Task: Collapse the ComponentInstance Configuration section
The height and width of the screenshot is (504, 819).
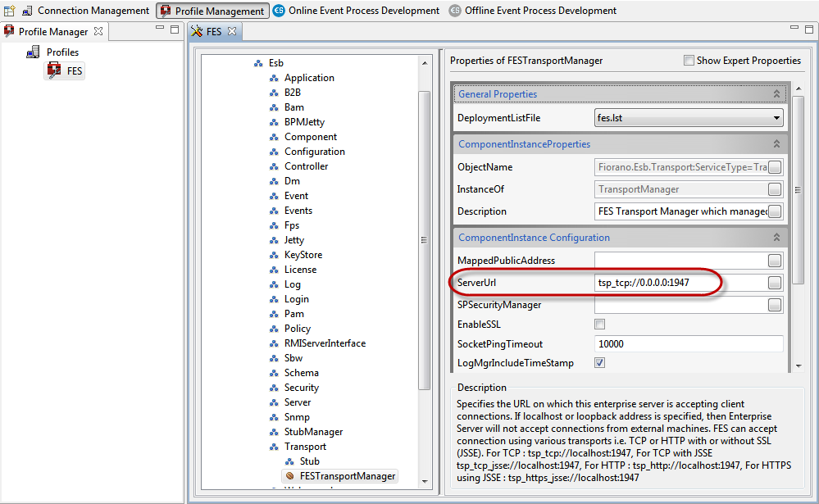Action: point(776,237)
